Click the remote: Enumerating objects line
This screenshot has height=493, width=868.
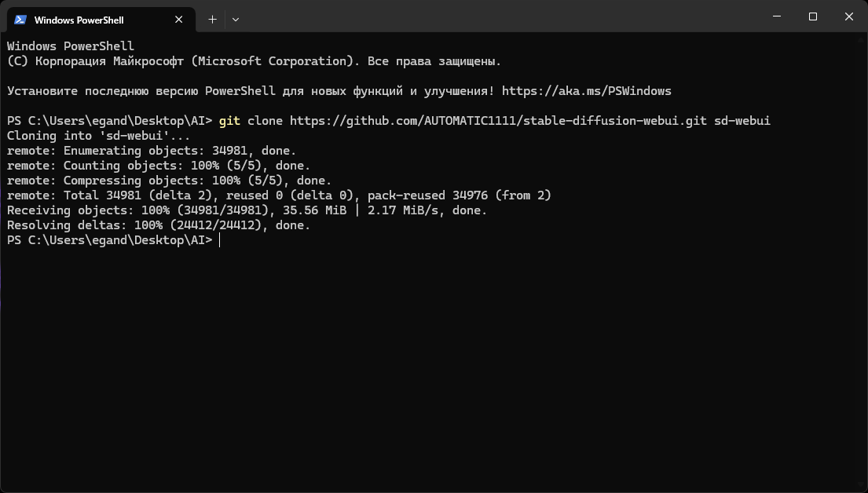click(152, 151)
